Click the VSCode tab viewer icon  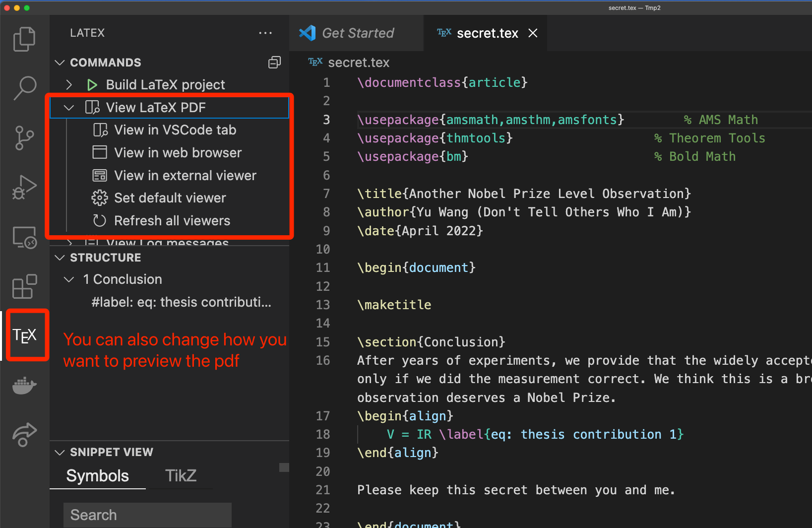pyautogui.click(x=100, y=130)
